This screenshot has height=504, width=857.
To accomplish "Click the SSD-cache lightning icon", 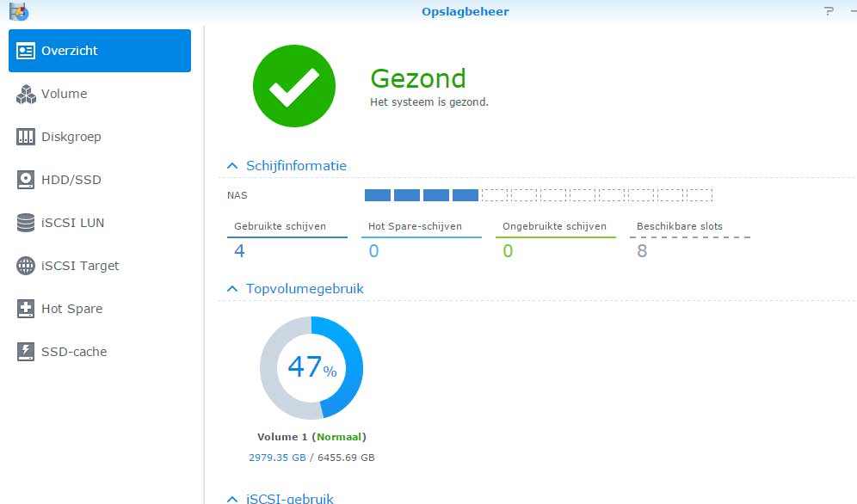I will [x=26, y=352].
